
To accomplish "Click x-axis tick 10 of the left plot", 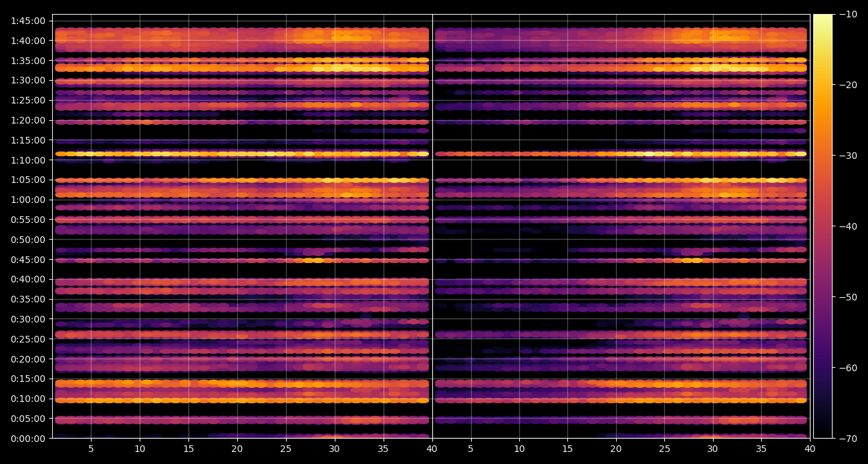I will 140,449.
